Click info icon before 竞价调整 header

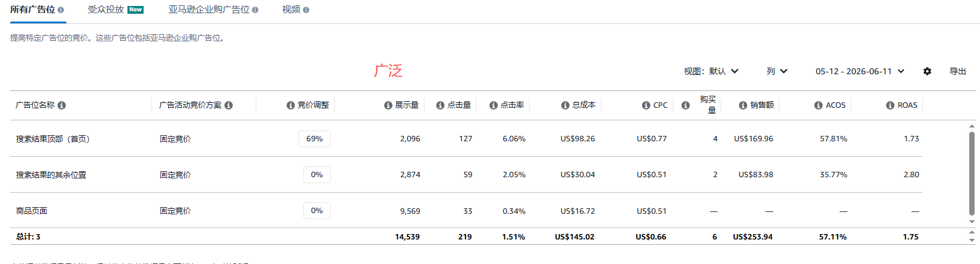tap(291, 105)
